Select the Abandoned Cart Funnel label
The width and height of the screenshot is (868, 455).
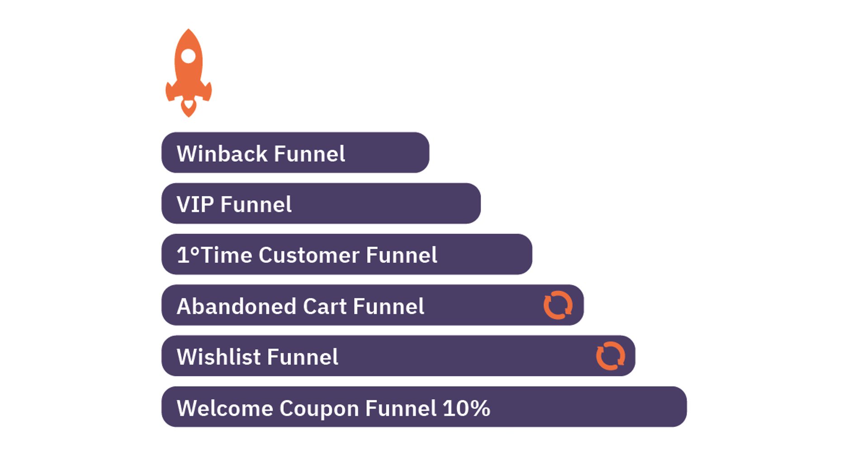tap(300, 306)
